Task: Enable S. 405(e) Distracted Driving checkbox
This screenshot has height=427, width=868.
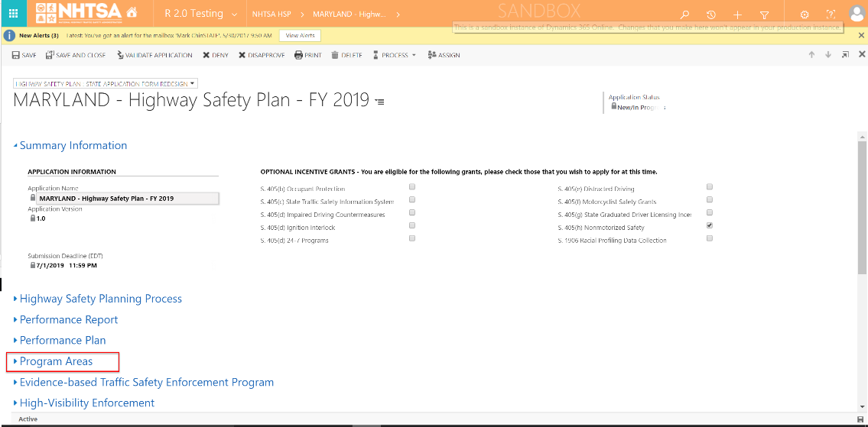Action: (710, 187)
